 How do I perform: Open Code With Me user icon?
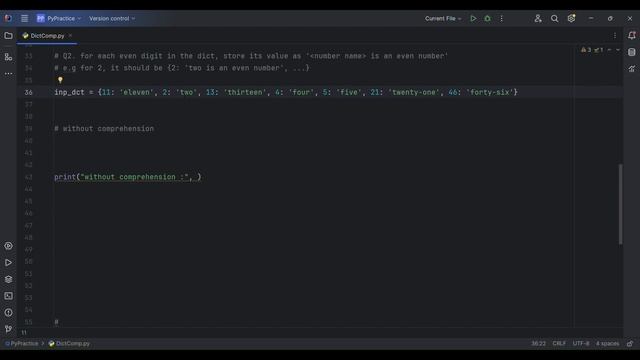(538, 18)
